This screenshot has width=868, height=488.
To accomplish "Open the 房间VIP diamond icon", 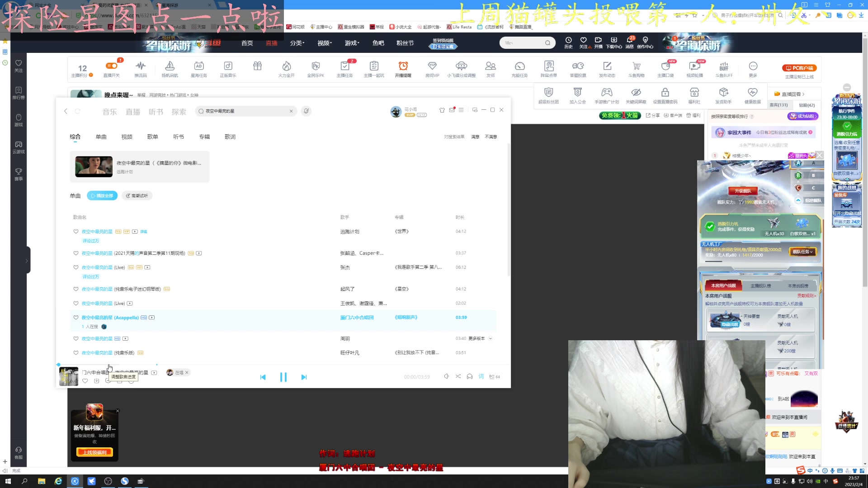I will [432, 69].
